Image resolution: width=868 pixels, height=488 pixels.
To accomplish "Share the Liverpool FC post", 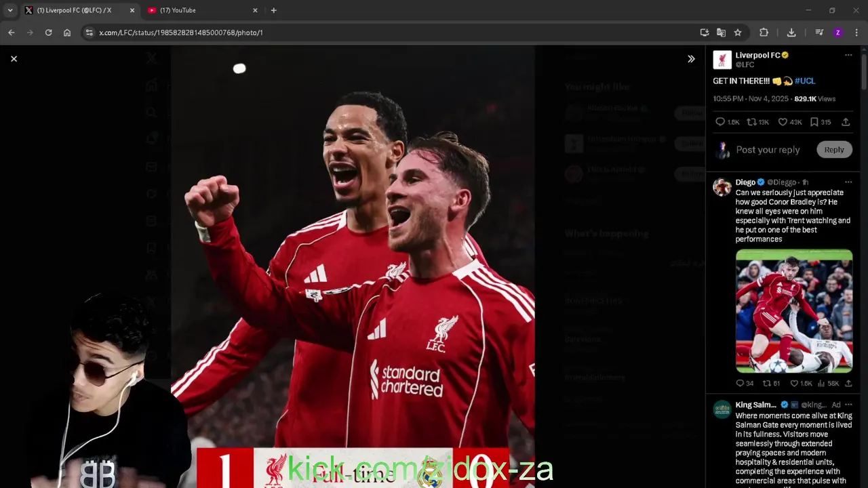I will [x=846, y=122].
